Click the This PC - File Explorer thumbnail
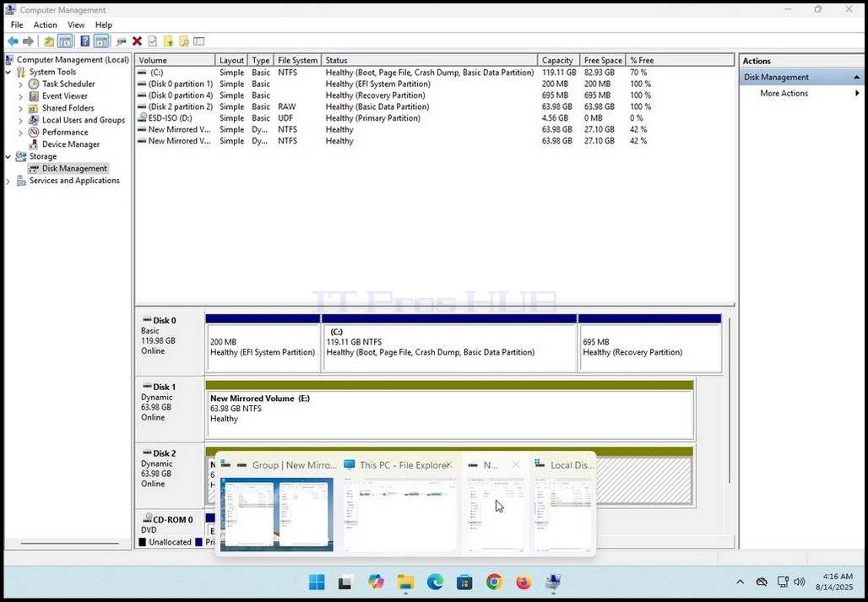This screenshot has height=602, width=868. point(401,514)
